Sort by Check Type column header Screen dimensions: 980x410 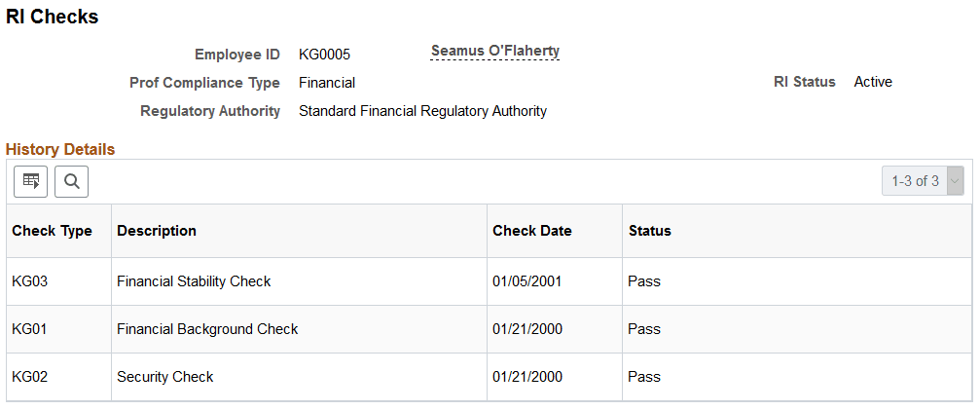[52, 231]
